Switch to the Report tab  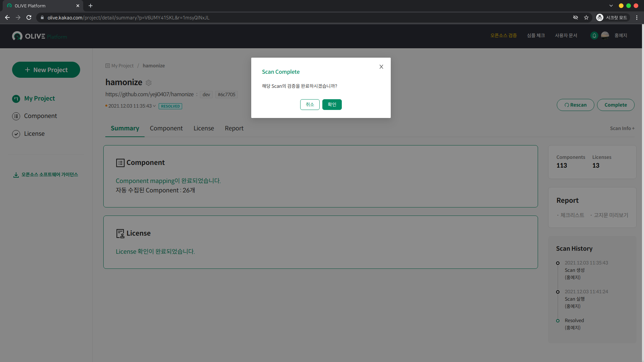234,128
